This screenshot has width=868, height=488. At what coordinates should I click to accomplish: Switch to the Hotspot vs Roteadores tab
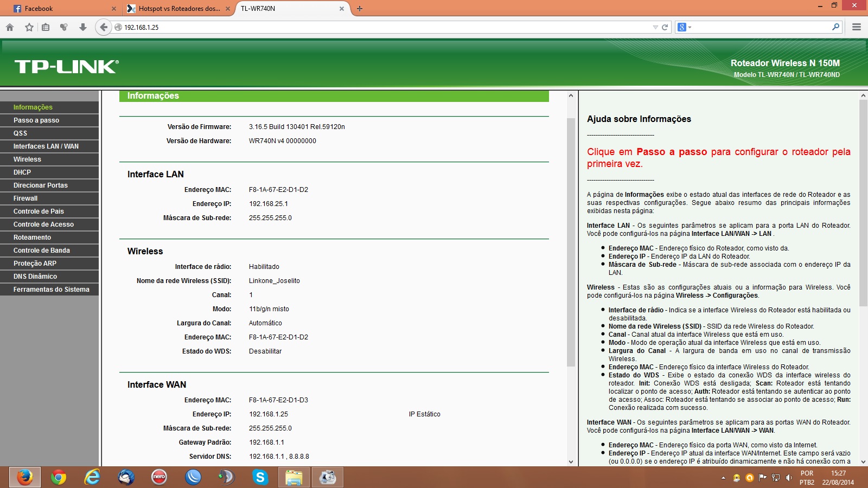(x=178, y=9)
